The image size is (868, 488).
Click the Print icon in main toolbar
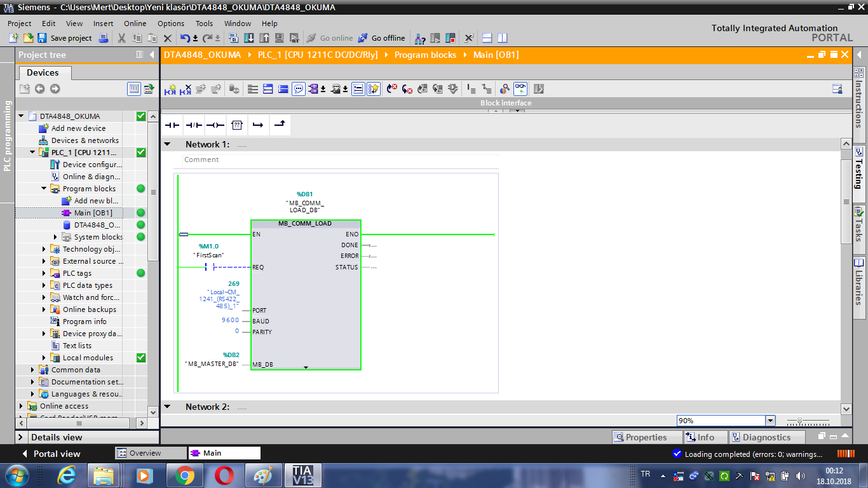[104, 38]
